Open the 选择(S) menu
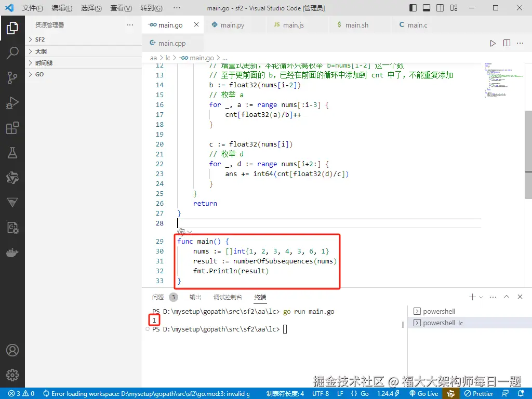This screenshot has height=399, width=532. [91, 8]
